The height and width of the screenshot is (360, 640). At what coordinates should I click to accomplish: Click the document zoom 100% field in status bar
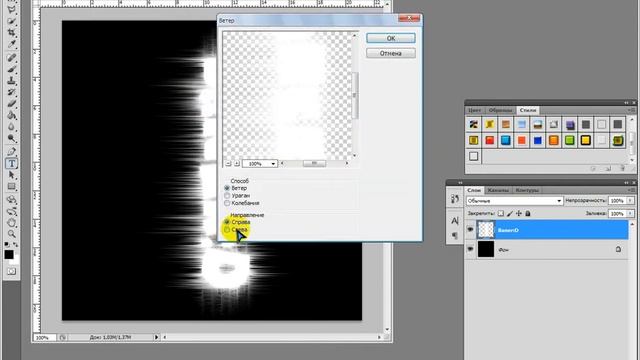(44, 338)
